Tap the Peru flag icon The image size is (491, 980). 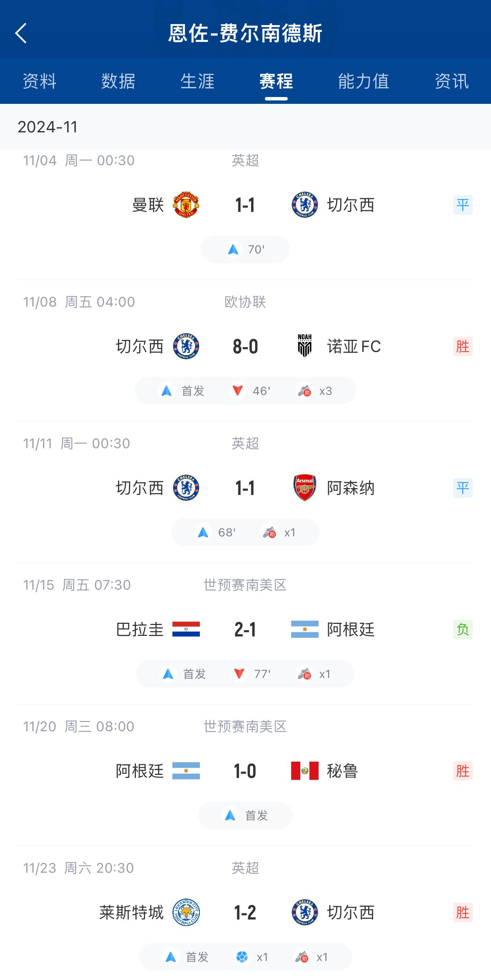tap(304, 771)
